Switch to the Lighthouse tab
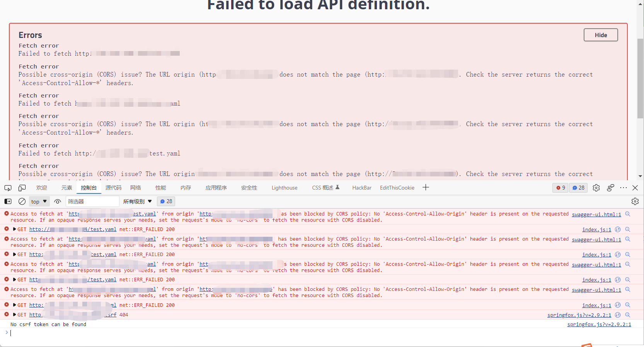This screenshot has height=347, width=644. pyautogui.click(x=285, y=188)
